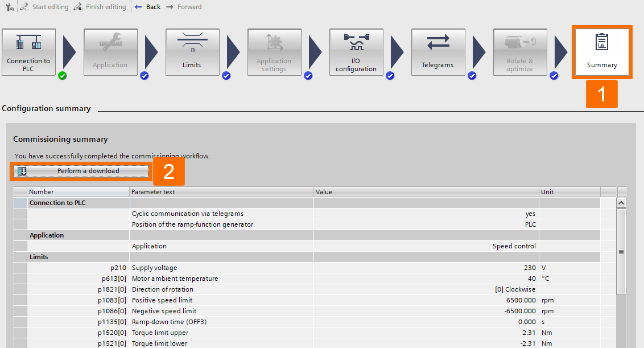This screenshot has height=348, width=644.
Task: Open the Rotate & optimize step
Action: (x=520, y=52)
